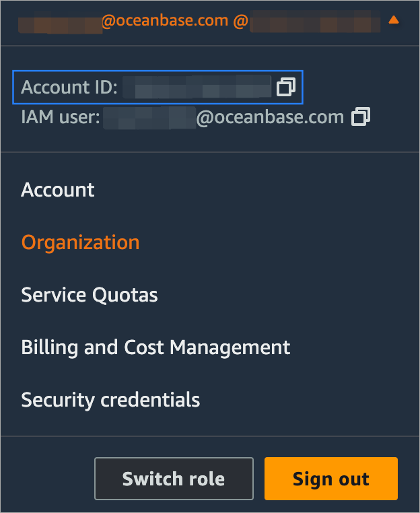Click the 'Account ID:' label
Viewport: 420px width, 513px height.
(x=69, y=88)
